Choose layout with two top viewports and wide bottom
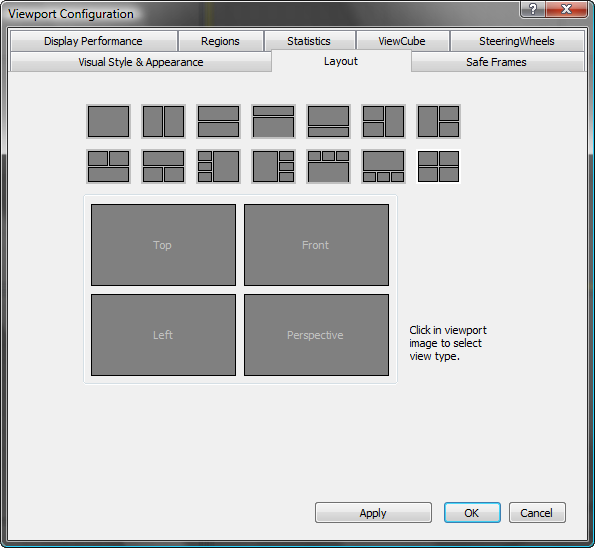 coord(109,166)
